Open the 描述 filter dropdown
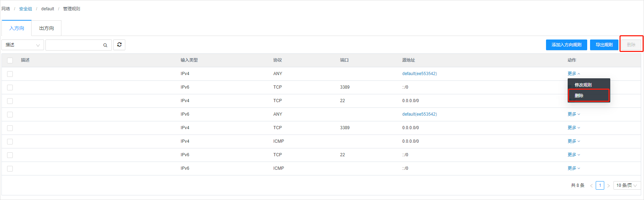This screenshot has height=200, width=644. pos(23,45)
